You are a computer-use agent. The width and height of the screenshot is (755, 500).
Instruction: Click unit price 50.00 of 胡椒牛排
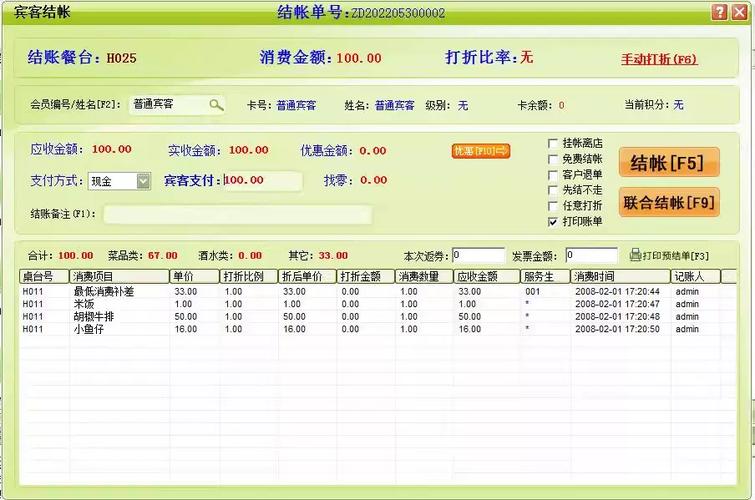click(x=186, y=316)
